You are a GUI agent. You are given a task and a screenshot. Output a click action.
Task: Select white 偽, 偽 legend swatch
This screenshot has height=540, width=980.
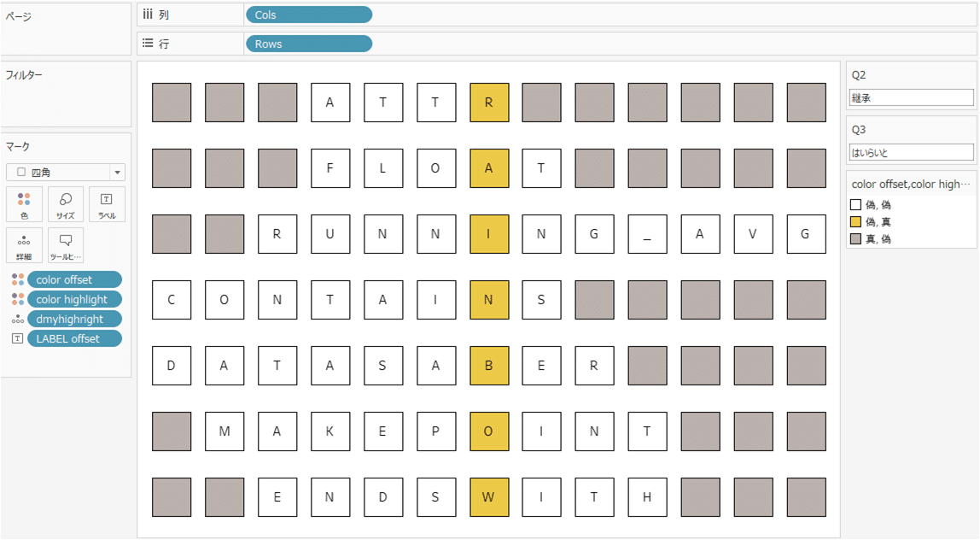click(855, 204)
